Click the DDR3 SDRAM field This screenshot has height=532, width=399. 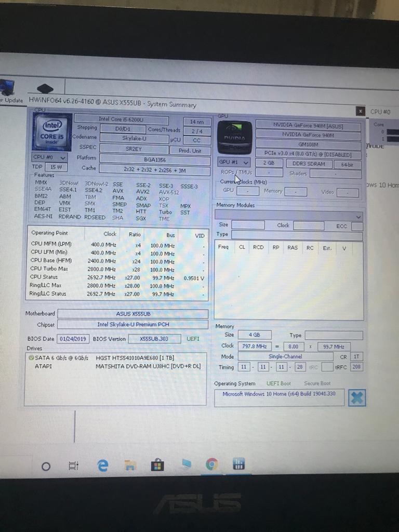[x=309, y=164]
